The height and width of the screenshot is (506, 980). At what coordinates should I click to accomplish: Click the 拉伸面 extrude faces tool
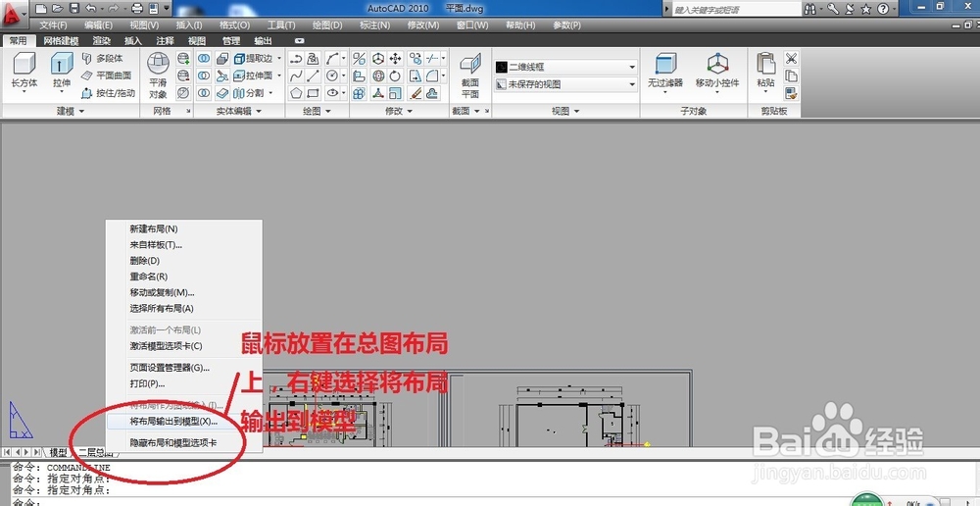click(254, 76)
